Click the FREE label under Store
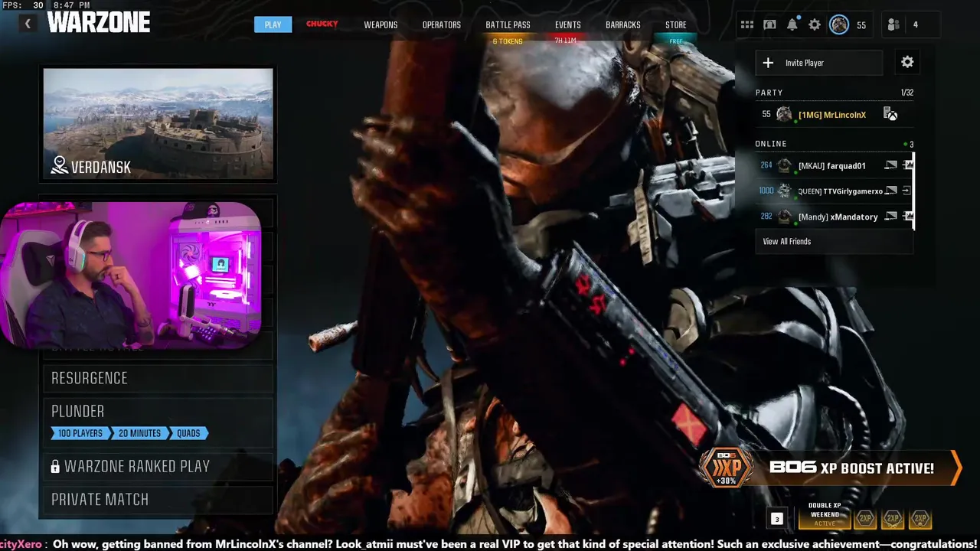The width and height of the screenshot is (980, 551). pos(676,41)
